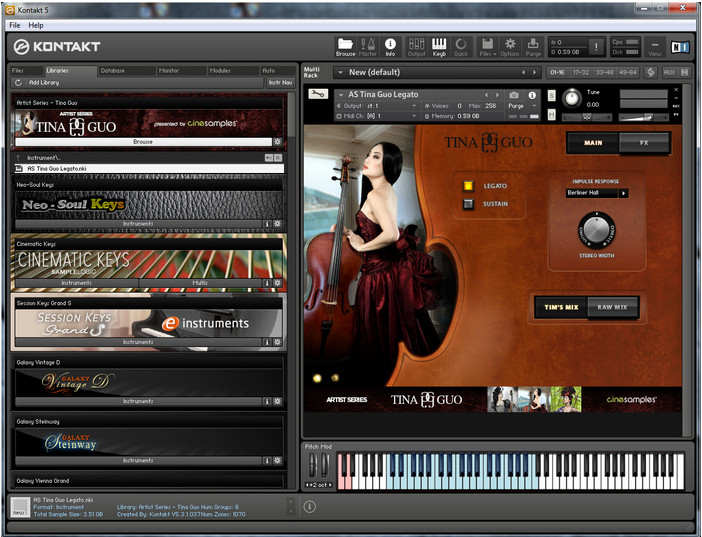Open the Output mixer section

[x=416, y=47]
